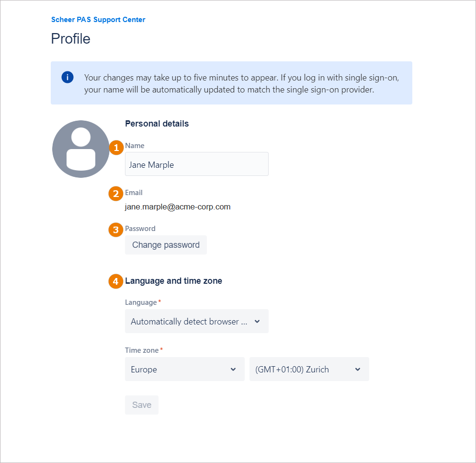Click the Language dropdown chevron arrow
This screenshot has width=476, height=463.
[257, 321]
